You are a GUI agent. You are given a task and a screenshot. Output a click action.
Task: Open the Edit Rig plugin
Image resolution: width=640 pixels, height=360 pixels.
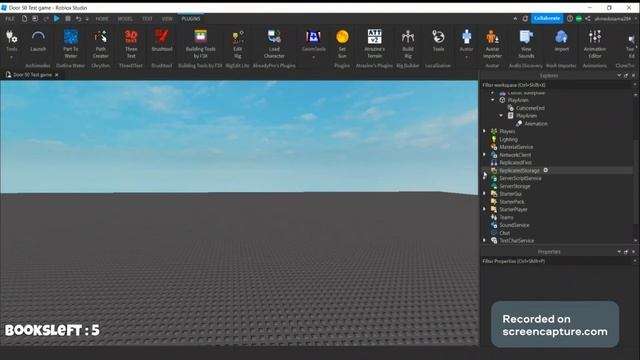point(238,44)
